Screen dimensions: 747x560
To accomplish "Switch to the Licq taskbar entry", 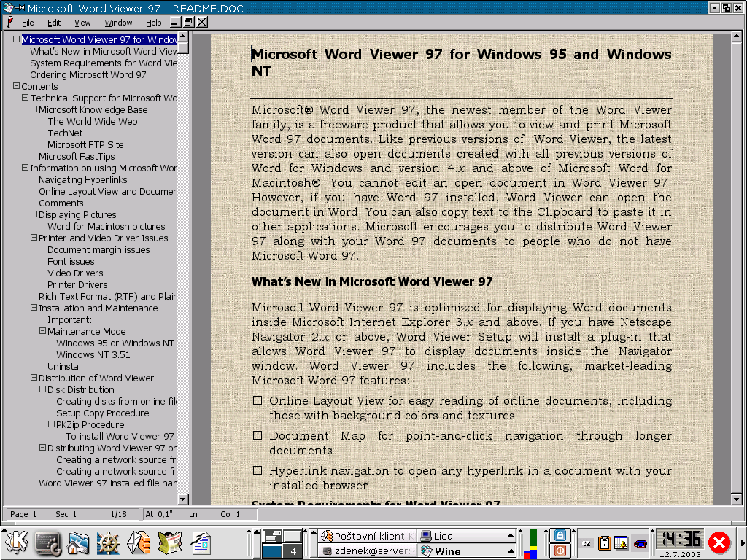I will (466, 536).
